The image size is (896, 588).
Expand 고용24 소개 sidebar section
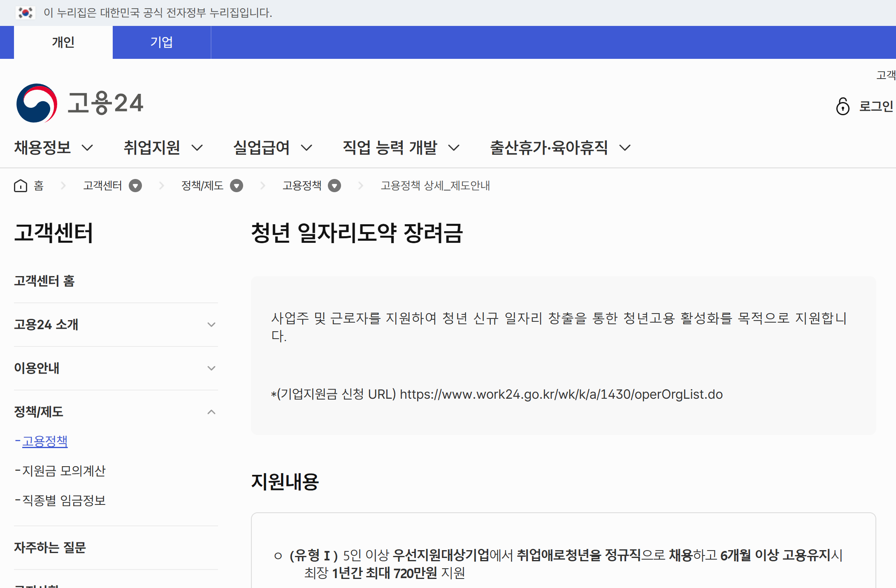[x=211, y=325]
